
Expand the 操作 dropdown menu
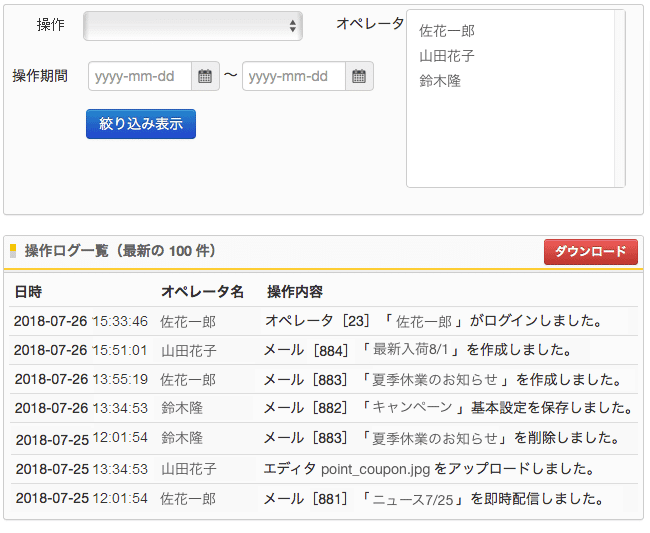(193, 26)
